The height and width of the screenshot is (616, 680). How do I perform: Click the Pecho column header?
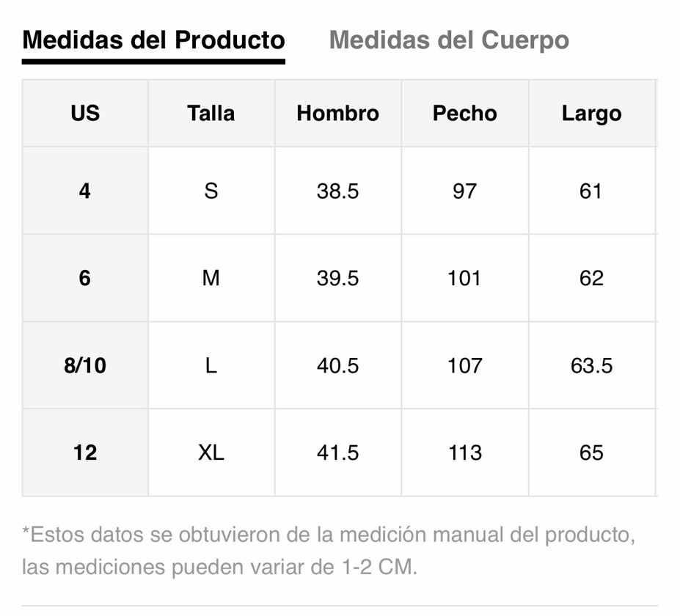tap(465, 113)
